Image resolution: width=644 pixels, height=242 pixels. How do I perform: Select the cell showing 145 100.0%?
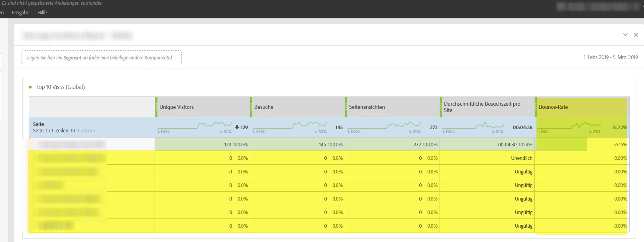pos(298,144)
